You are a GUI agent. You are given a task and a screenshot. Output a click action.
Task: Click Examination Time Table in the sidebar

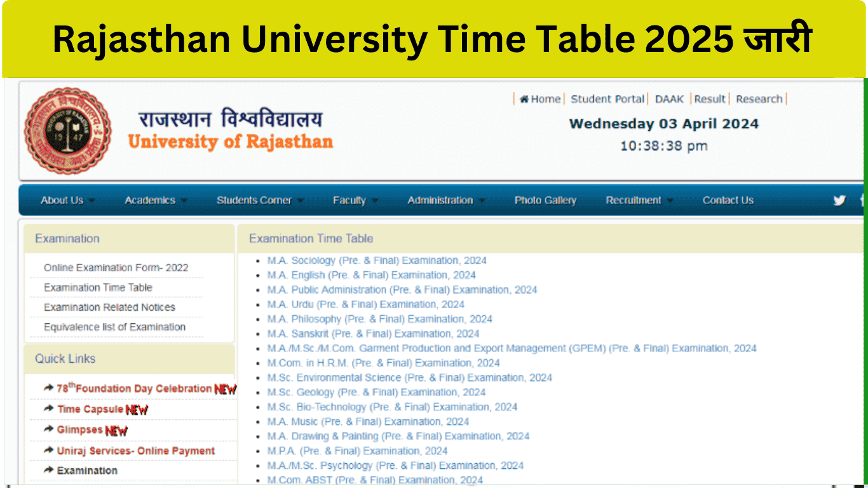[x=98, y=287]
